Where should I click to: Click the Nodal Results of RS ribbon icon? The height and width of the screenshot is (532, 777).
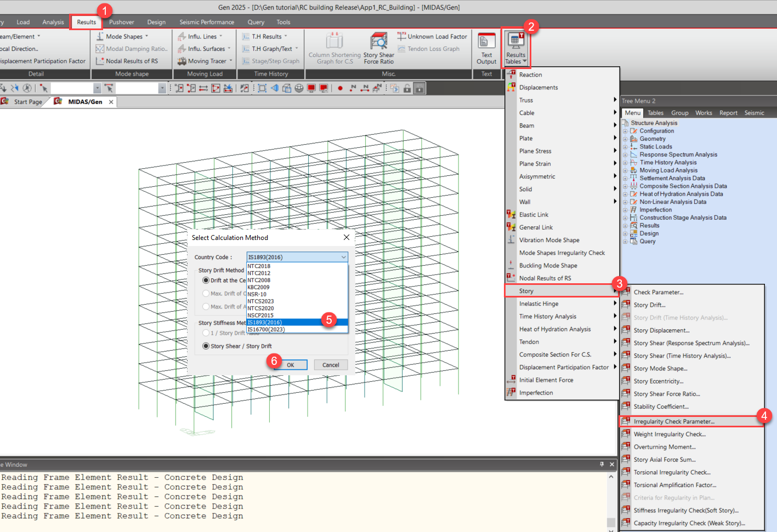click(x=100, y=61)
